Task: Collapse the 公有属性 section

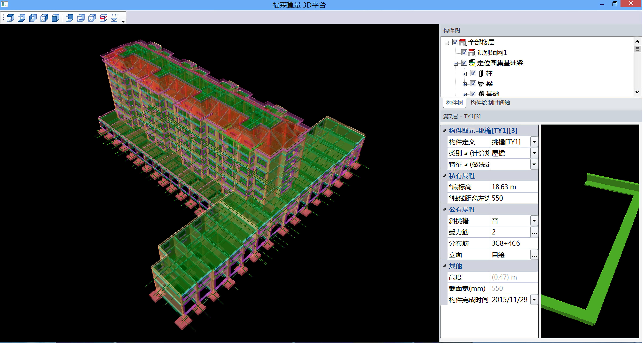Action: tap(444, 209)
